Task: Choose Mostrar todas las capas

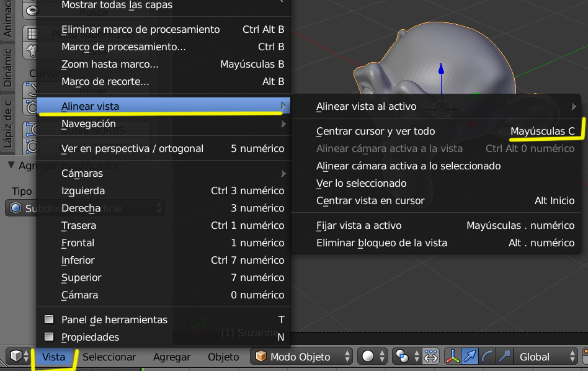Action: coord(164,5)
